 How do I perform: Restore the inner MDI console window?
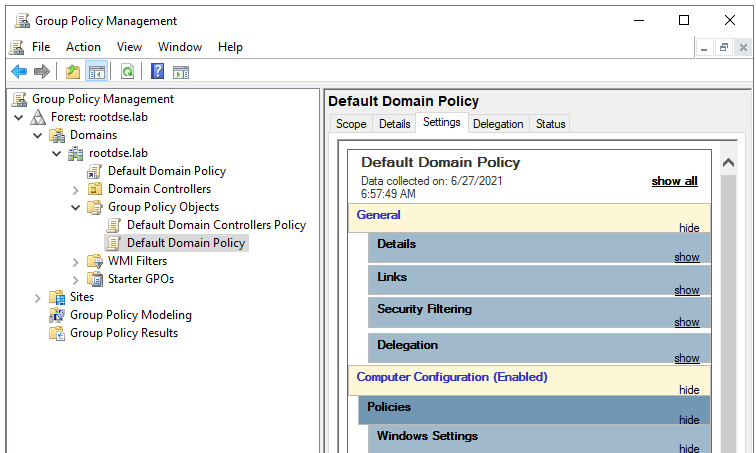click(x=724, y=48)
